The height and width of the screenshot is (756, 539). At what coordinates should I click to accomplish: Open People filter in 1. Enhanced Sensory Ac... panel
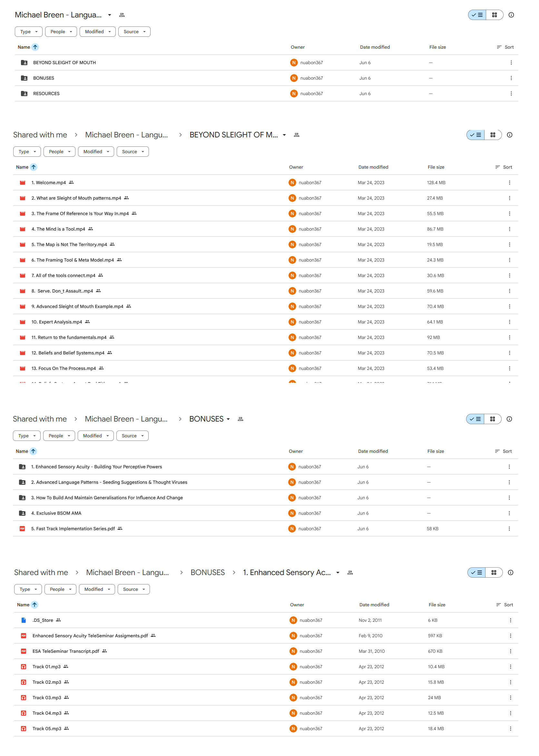point(60,590)
